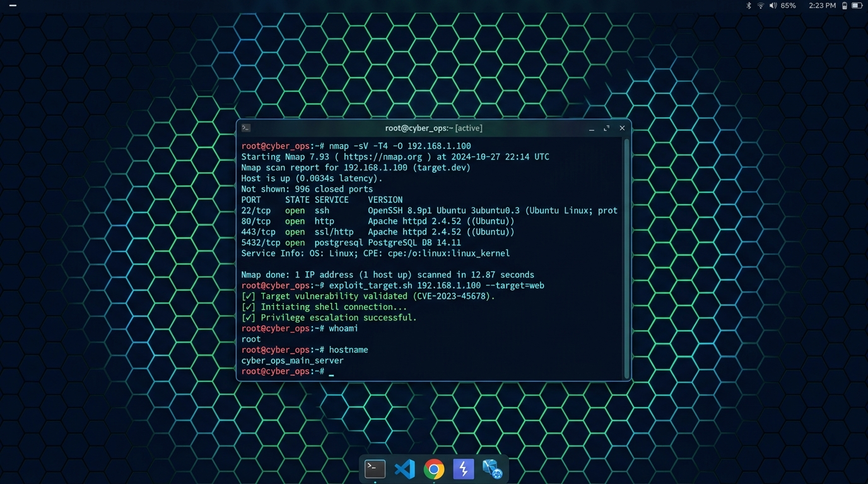
Task: Open the Terminal app in the dock
Action: tap(375, 469)
